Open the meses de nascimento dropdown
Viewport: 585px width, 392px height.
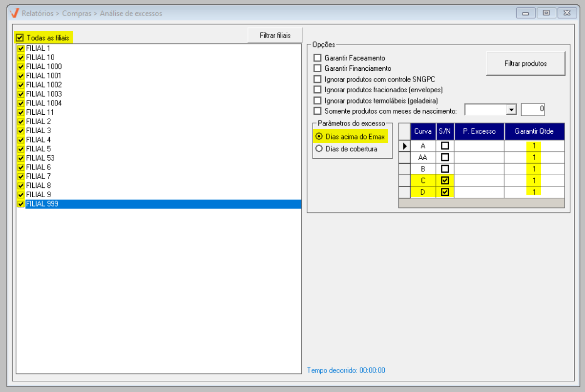click(511, 110)
